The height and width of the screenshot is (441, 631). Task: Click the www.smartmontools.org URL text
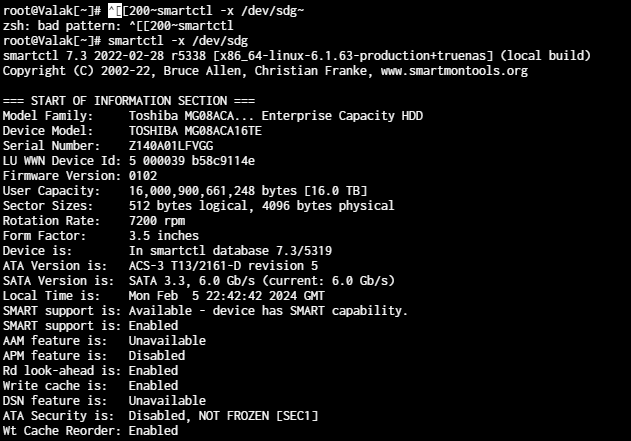tap(454, 71)
